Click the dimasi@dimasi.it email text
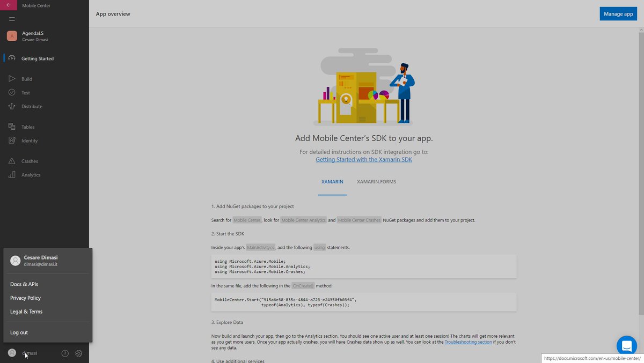 click(x=41, y=264)
